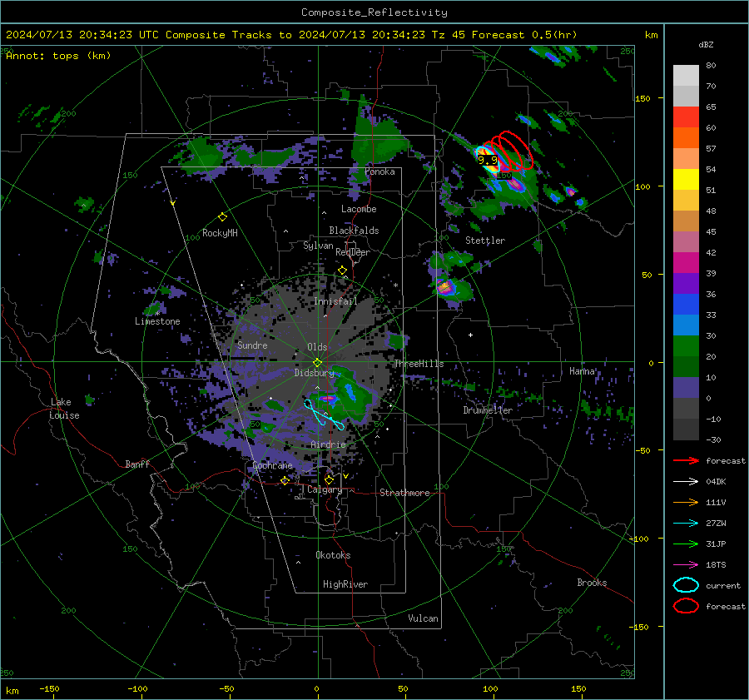749x700 pixels.
Task: Click the green 31JP arrow in legend
Action: pyautogui.click(x=686, y=544)
